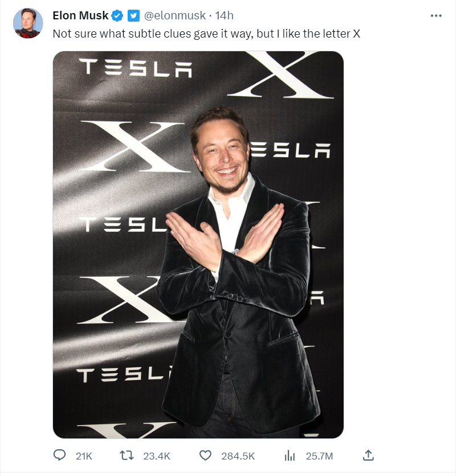Click the Twitter bird affiliation badge
Image resolution: width=457 pixels, height=476 pixels.
pos(133,15)
